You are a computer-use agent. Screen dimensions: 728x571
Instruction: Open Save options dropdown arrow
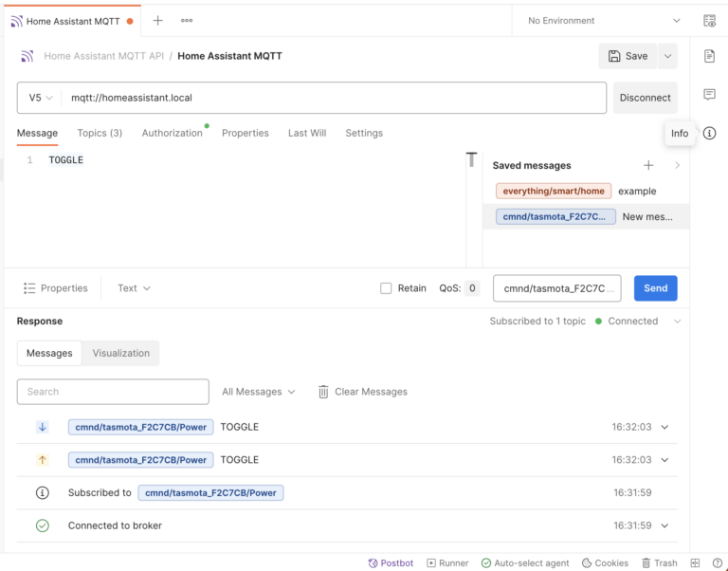(x=667, y=56)
